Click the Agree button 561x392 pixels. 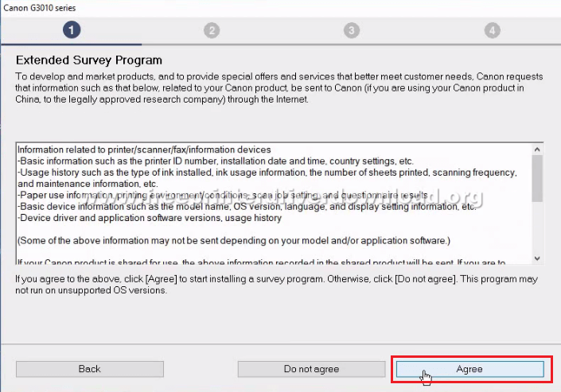point(469,369)
